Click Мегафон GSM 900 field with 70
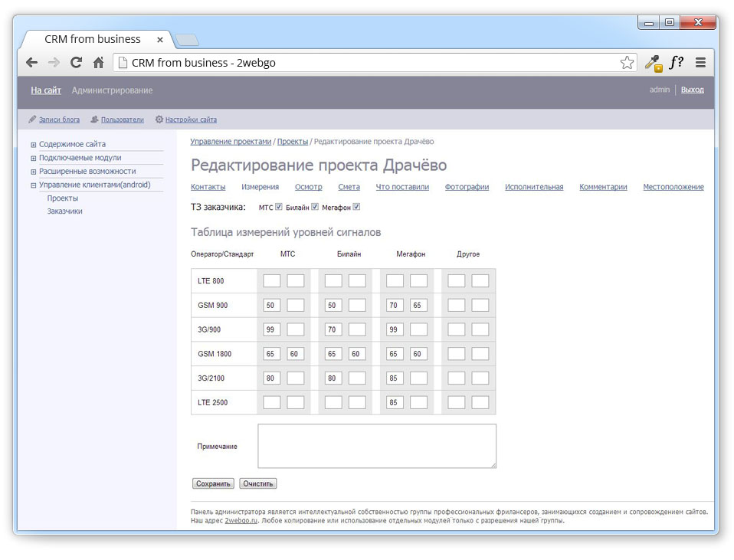The image size is (734, 560). pos(395,306)
